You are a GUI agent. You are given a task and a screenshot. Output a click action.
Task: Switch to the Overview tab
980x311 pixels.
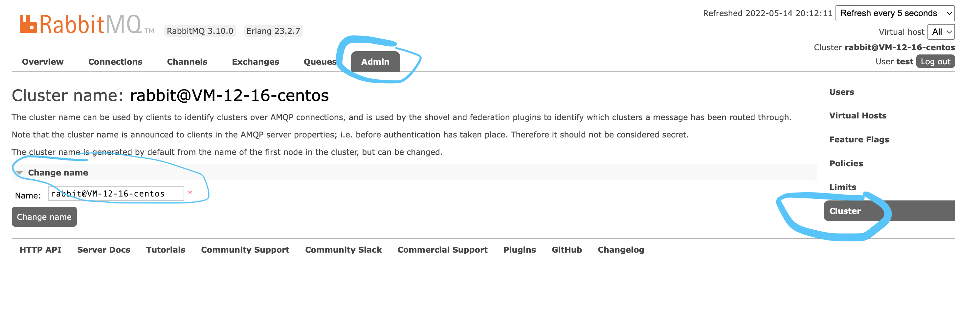pos(43,62)
